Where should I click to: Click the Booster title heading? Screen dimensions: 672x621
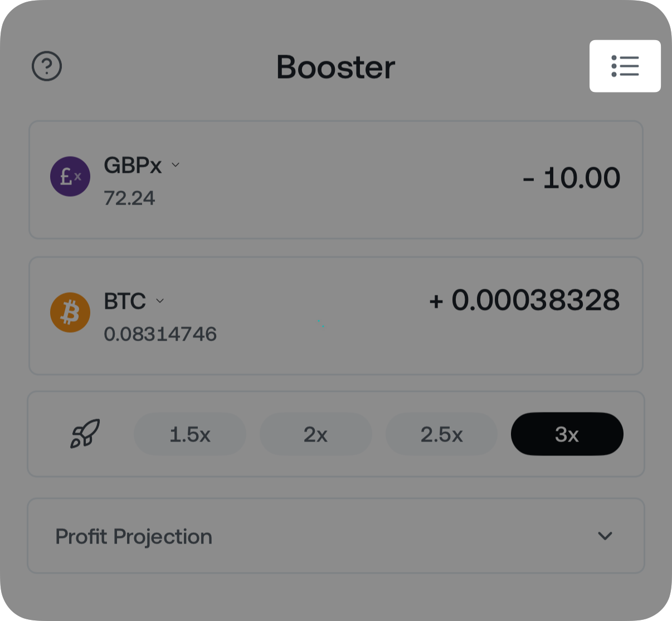point(335,67)
